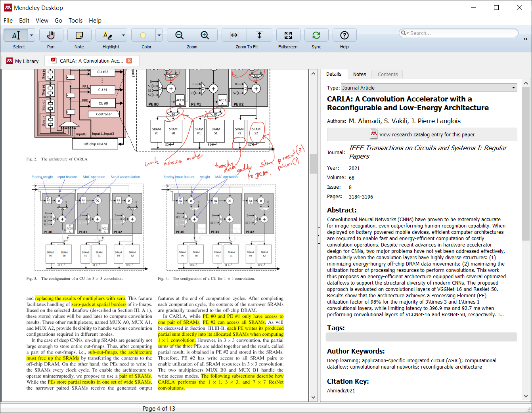The width and height of the screenshot is (532, 413).
Task: Select the text Select tool
Action: (x=16, y=35)
